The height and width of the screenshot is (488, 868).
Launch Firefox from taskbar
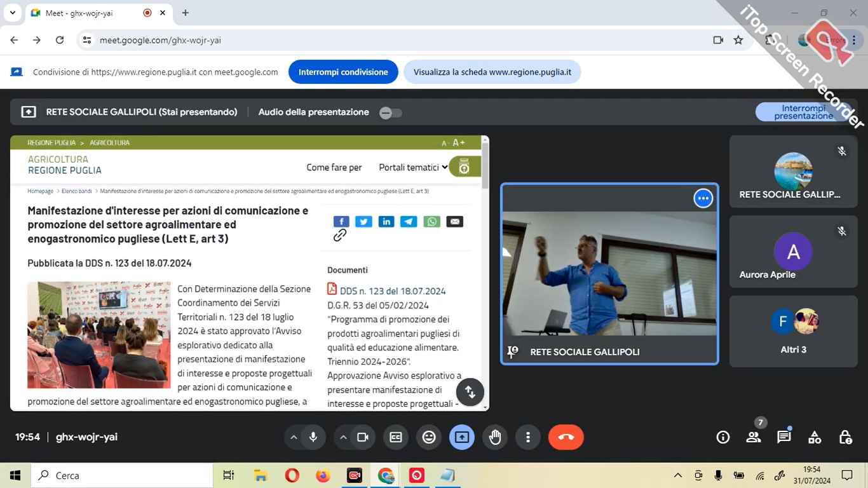pos(323,475)
